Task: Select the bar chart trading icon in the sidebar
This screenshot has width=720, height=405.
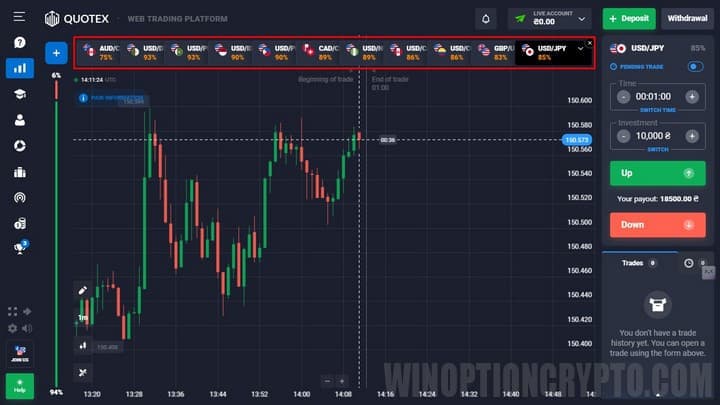Action: (x=19, y=68)
